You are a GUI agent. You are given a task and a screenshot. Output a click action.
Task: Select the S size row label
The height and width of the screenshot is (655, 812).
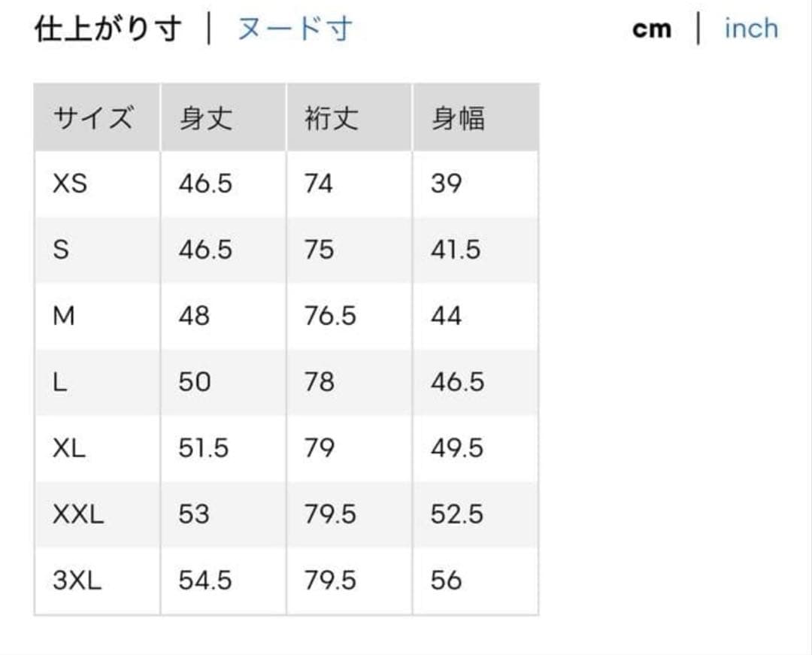pyautogui.click(x=61, y=250)
